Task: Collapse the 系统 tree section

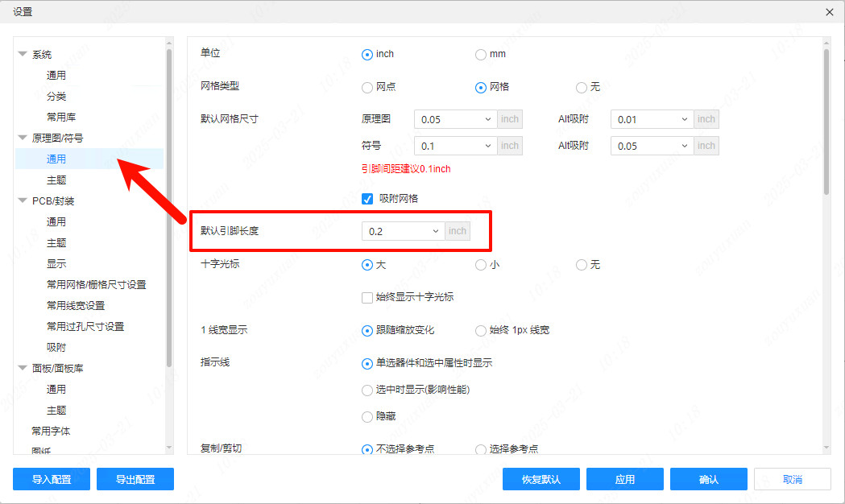Action: [x=23, y=54]
